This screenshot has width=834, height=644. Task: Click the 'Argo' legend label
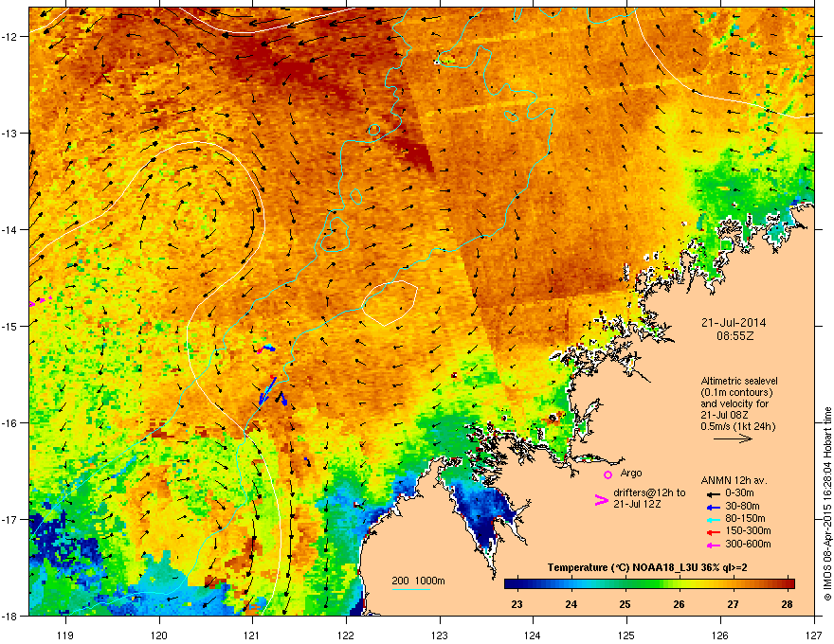point(631,473)
